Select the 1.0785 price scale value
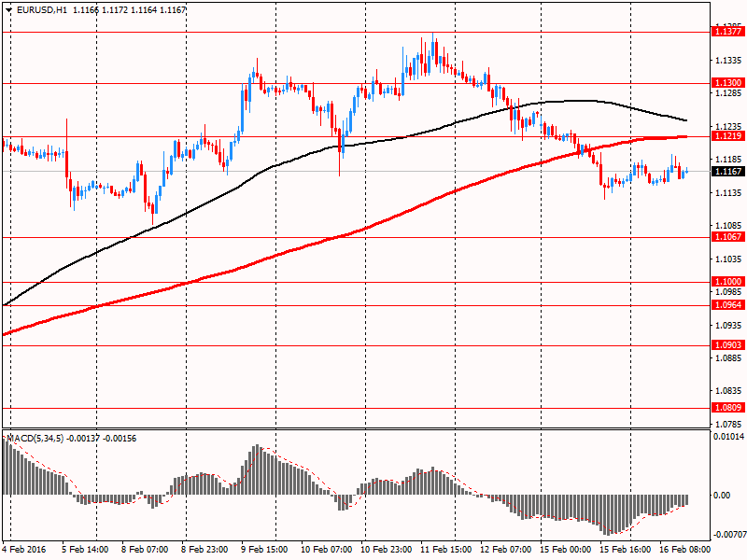Image resolution: width=747 pixels, height=560 pixels. (x=728, y=425)
